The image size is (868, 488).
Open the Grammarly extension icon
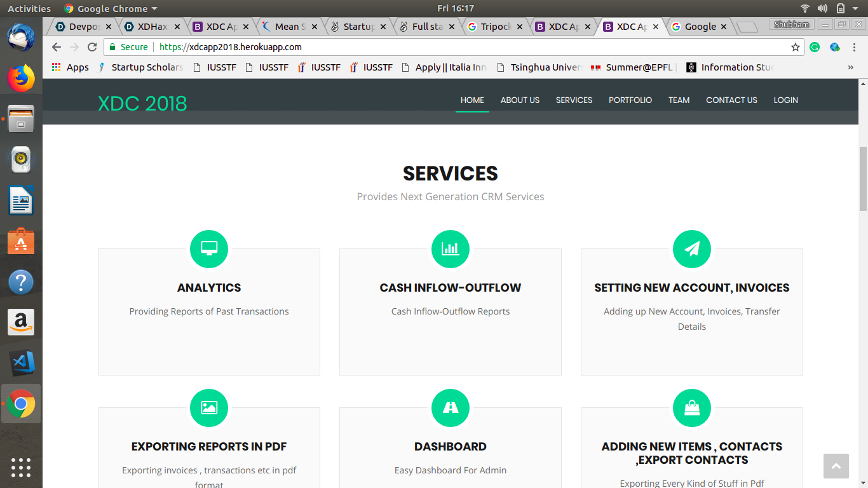[x=815, y=47]
